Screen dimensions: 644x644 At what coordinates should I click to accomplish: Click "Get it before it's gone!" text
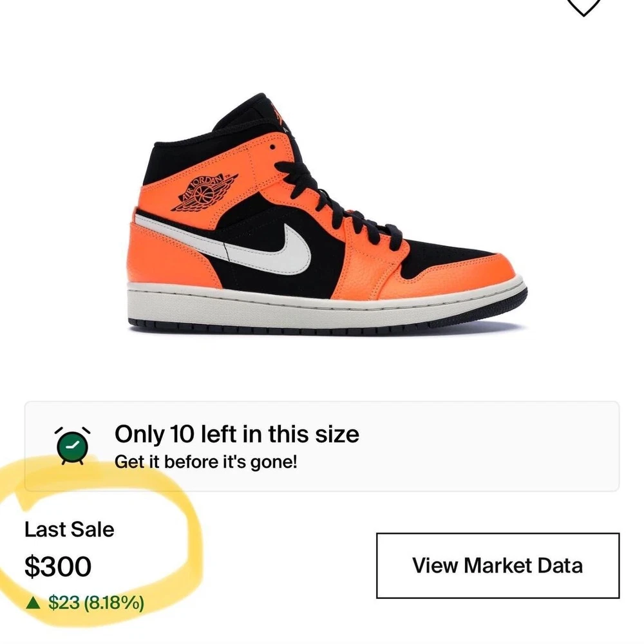point(206,462)
